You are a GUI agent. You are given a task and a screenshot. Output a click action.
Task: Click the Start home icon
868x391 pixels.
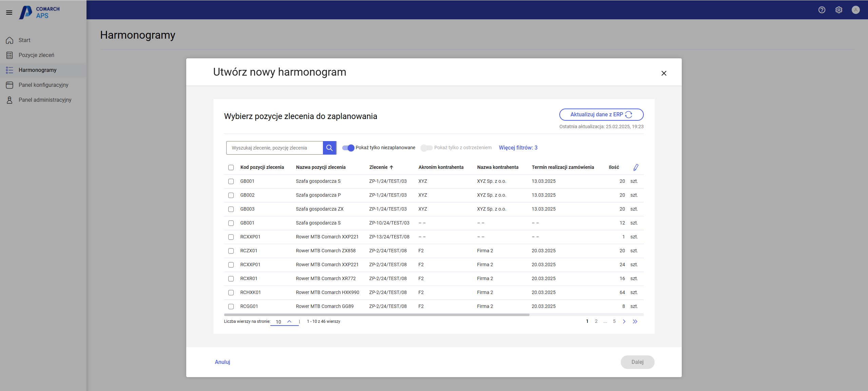9,40
